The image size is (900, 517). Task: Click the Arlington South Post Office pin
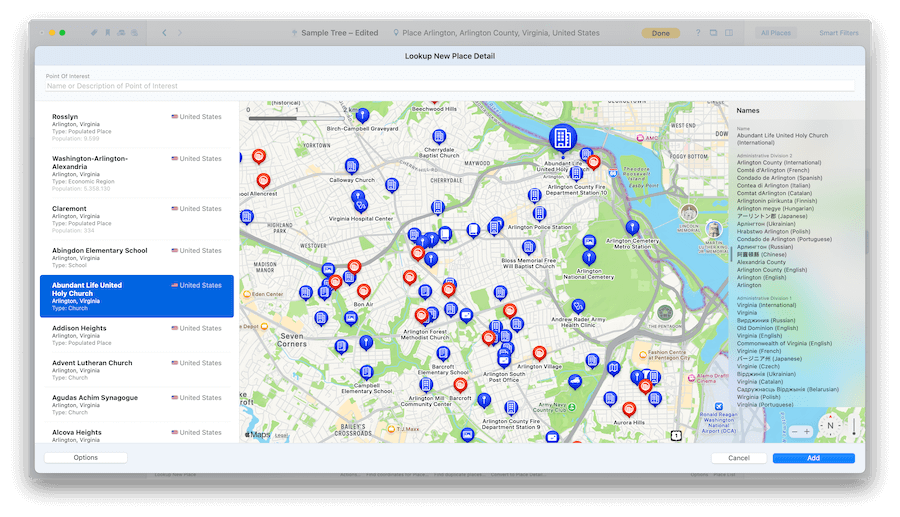coord(503,360)
